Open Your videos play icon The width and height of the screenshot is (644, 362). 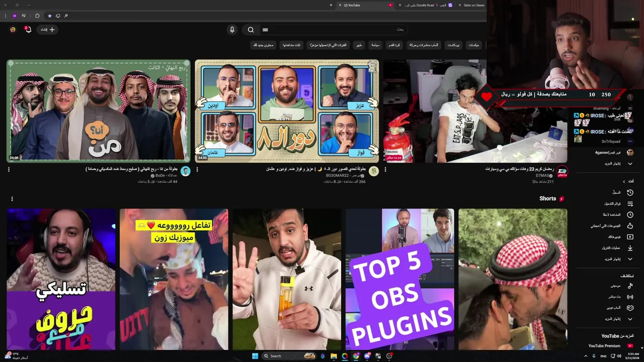coord(630,237)
